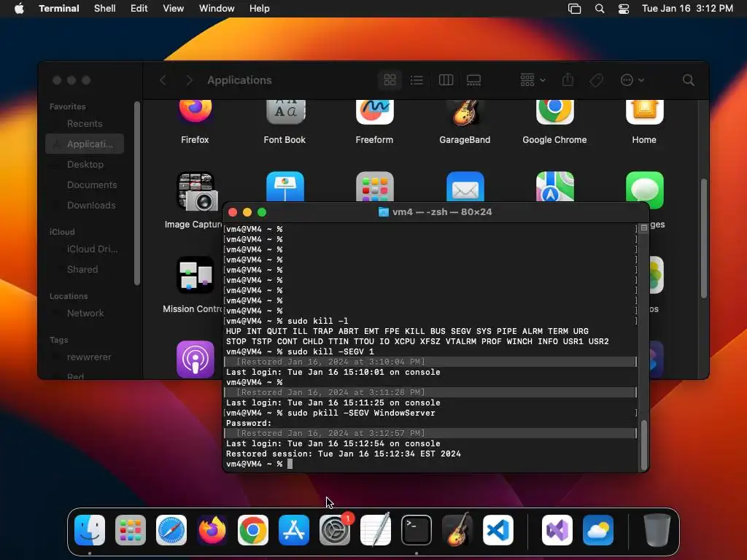Switch Finder to gallery view

tap(473, 80)
